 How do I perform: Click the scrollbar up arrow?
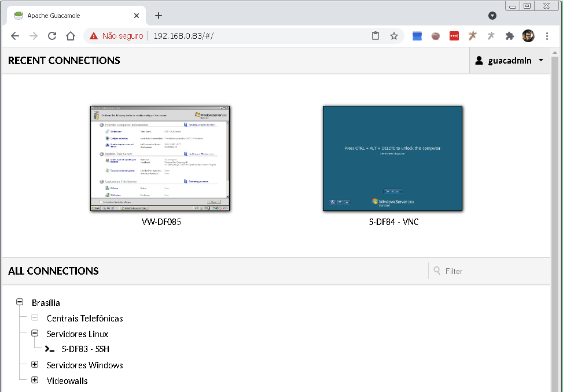point(555,53)
